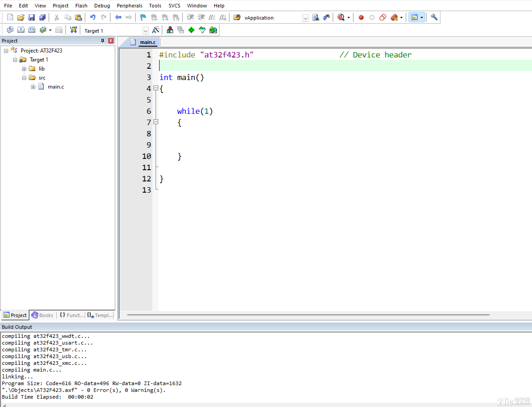
Task: Save all files icon
Action: pyautogui.click(x=42, y=17)
